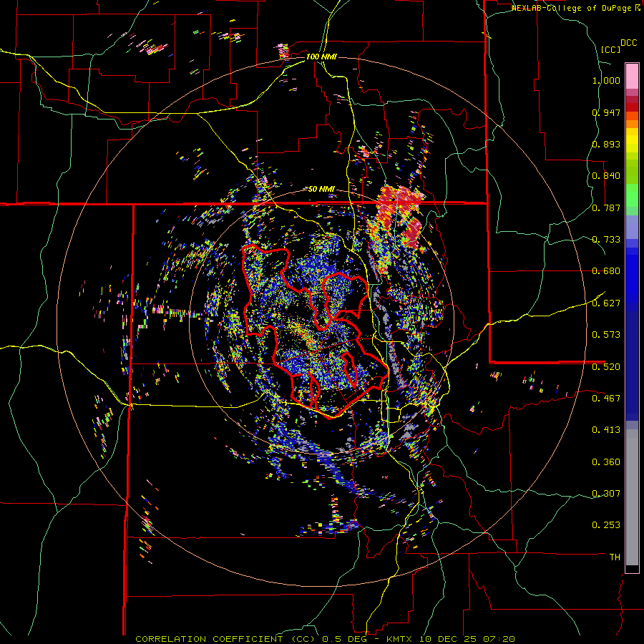This screenshot has height=644, width=644.
Task: Click the 0.307 scale value
Action: pyautogui.click(x=606, y=494)
